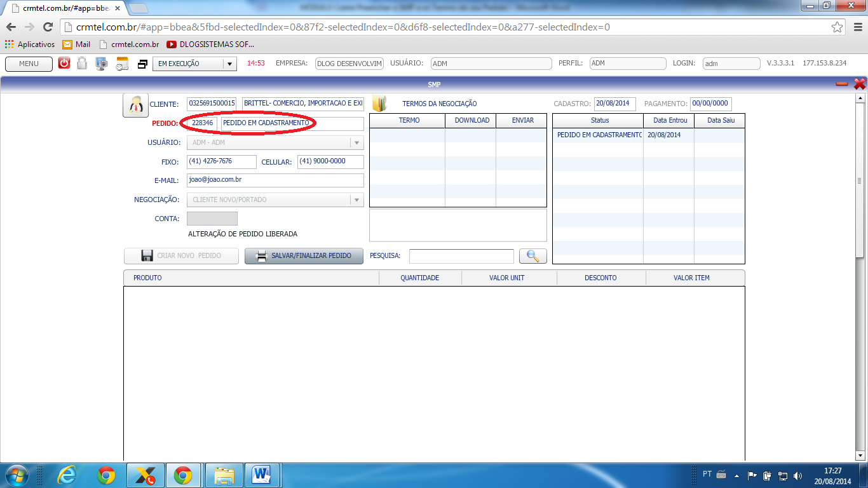Click the Action Center flag tray icon
The width and height of the screenshot is (868, 488).
[752, 475]
